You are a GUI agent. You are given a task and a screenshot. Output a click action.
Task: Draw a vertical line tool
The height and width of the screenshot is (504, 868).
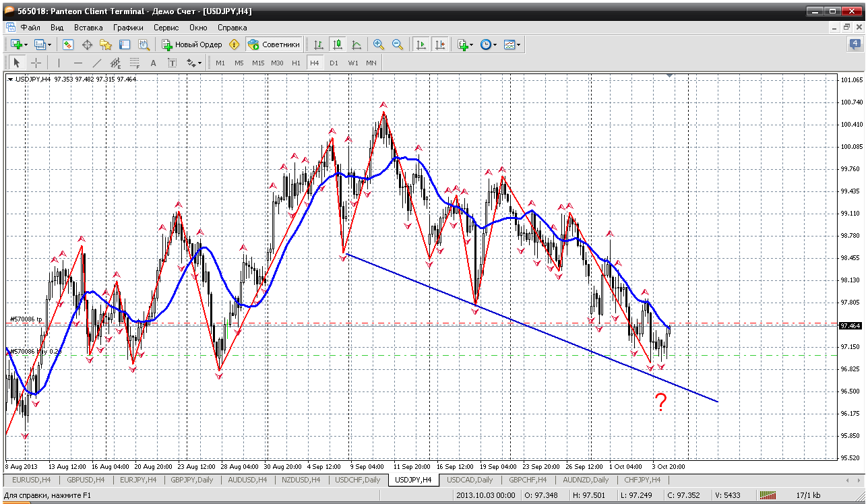click(x=59, y=63)
